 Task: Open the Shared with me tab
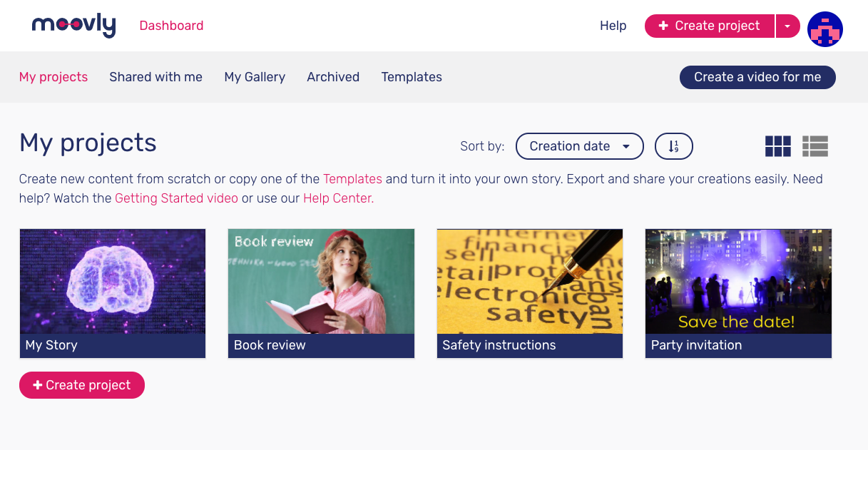tap(155, 77)
